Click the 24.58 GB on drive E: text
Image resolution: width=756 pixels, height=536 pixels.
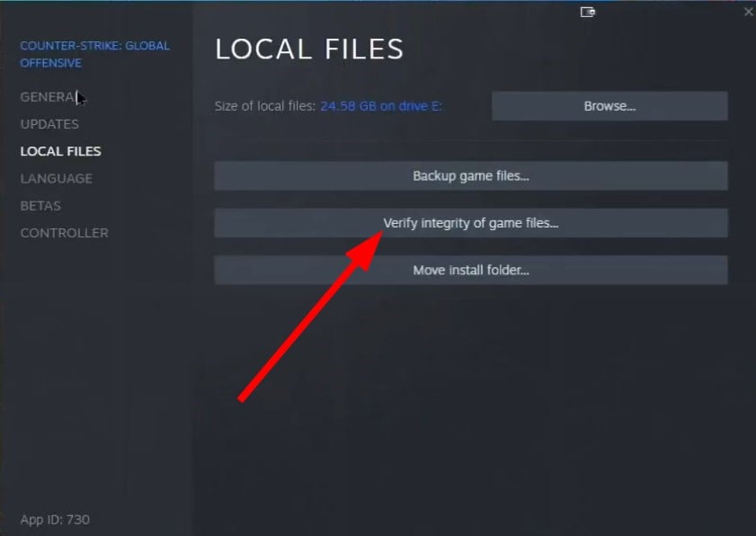[381, 106]
